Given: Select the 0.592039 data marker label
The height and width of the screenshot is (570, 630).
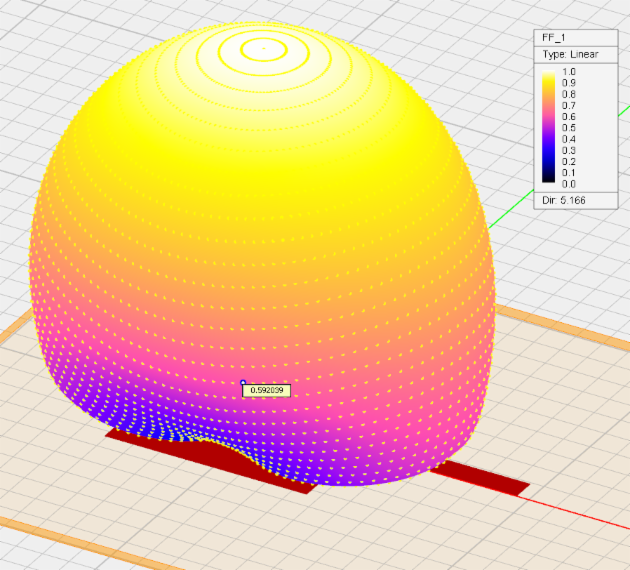Looking at the screenshot, I should [x=266, y=391].
